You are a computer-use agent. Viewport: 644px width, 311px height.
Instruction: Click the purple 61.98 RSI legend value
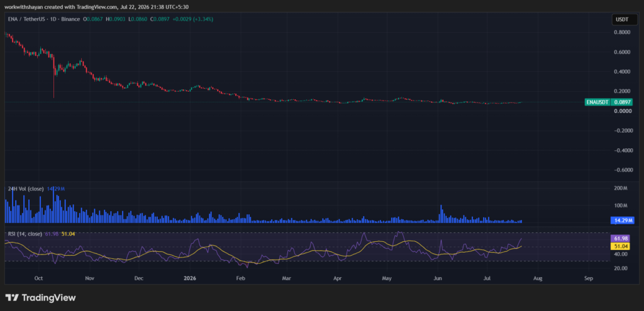pos(52,234)
